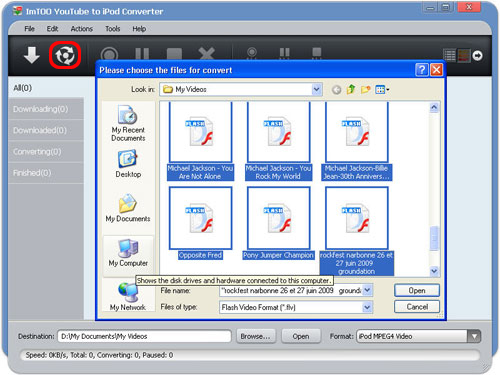Click the Open button beside Browse

301,336
